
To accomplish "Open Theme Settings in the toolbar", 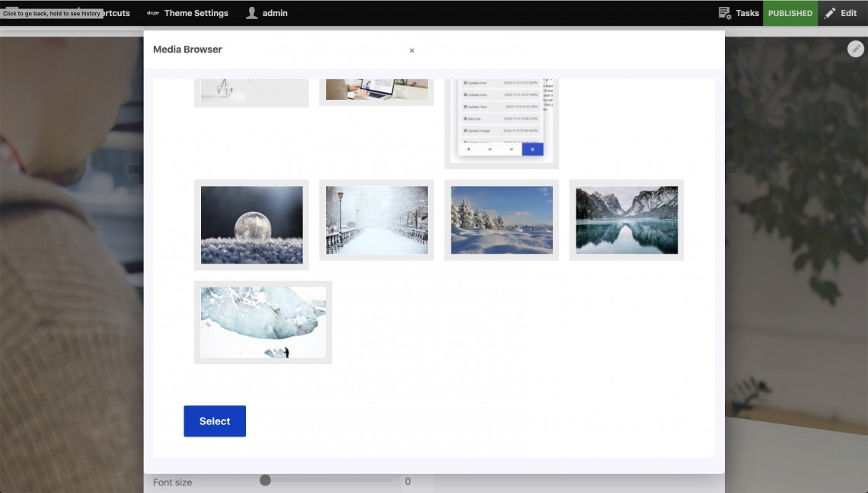I will 187,13.
